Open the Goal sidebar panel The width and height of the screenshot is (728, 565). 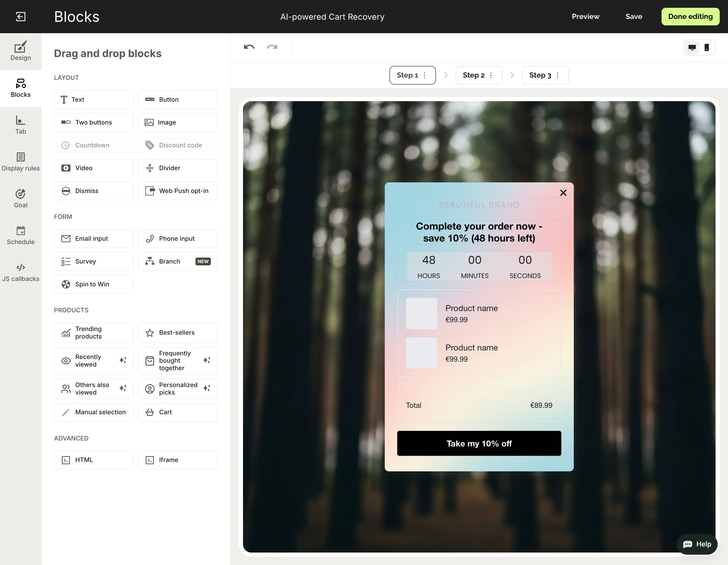click(x=21, y=198)
